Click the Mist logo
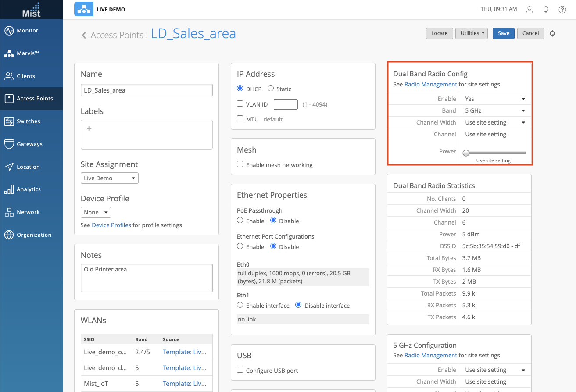Image resolution: width=576 pixels, height=392 pixels. click(31, 10)
